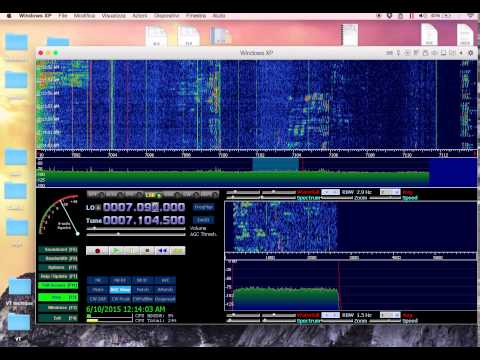Viewport: 480px width, 360px height.
Task: Toggle the Mute button
Action: [98, 290]
